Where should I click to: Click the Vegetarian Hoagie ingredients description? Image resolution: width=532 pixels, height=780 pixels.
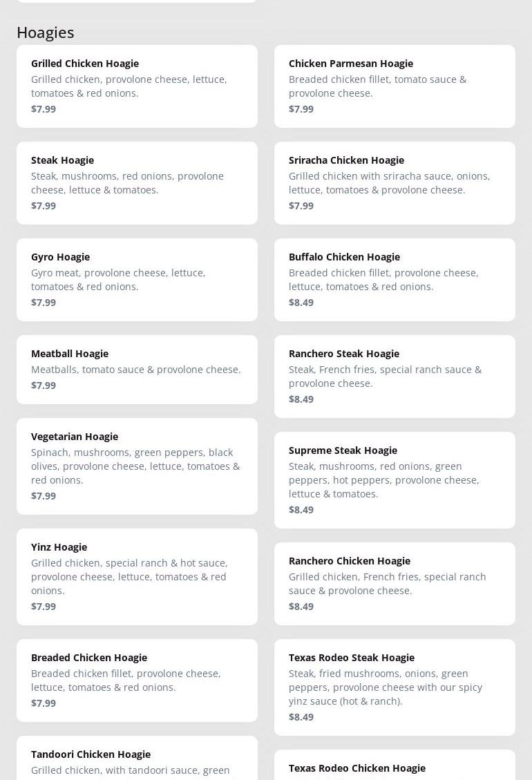(135, 466)
